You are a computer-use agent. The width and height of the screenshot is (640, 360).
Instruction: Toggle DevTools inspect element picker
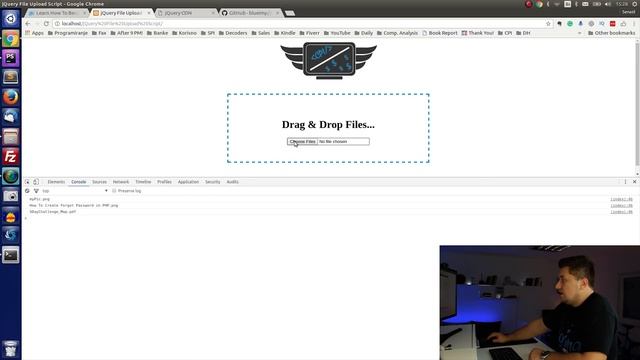pyautogui.click(x=27, y=182)
